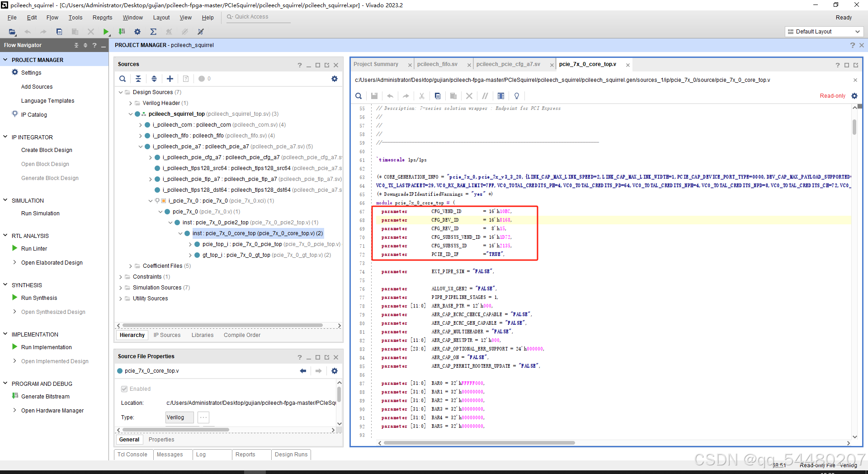Click the Run Synthesis green play icon in toolbar
The height and width of the screenshot is (474, 868).
coord(106,32)
